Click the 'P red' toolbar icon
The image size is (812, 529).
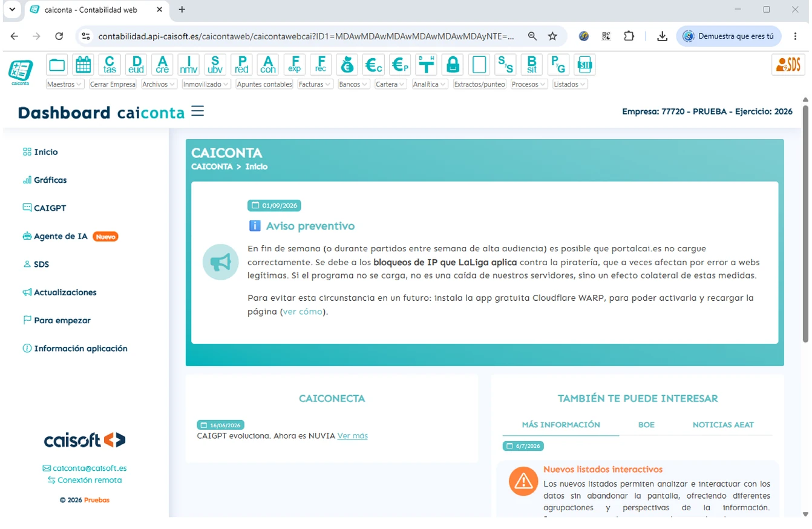(241, 65)
